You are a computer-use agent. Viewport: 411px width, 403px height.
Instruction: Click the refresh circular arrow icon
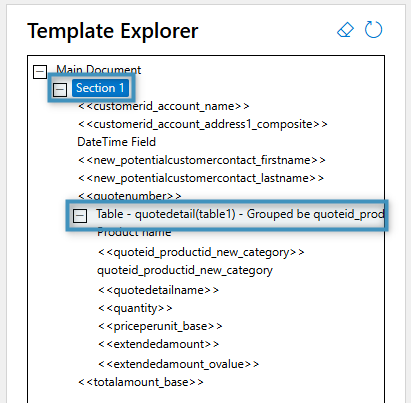point(373,30)
